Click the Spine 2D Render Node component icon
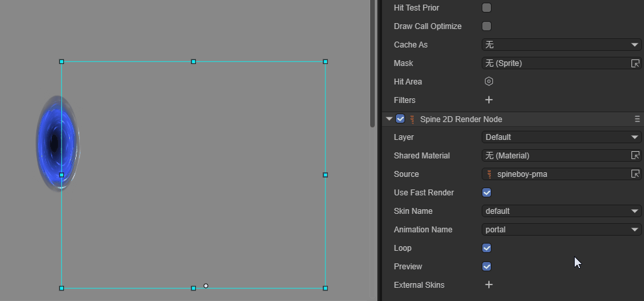The image size is (644, 301). (412, 119)
